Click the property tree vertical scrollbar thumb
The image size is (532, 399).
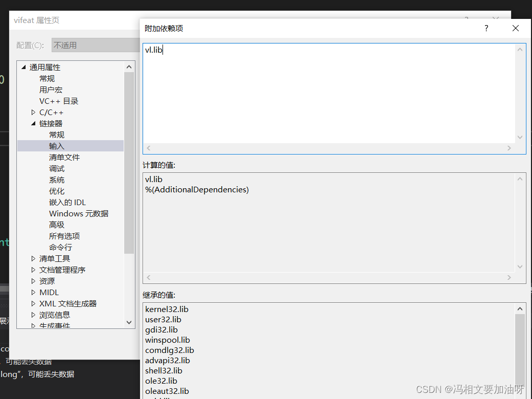129,163
